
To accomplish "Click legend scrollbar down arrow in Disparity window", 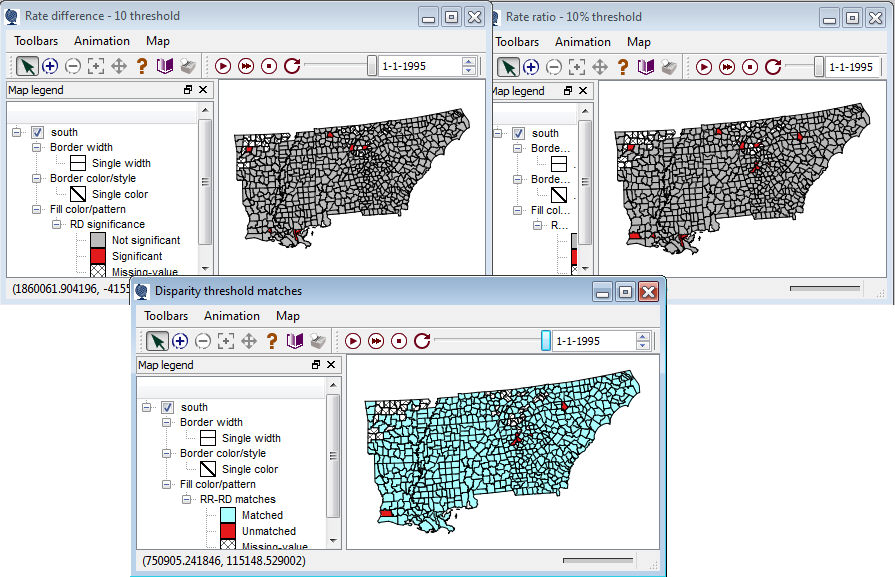I will (333, 541).
